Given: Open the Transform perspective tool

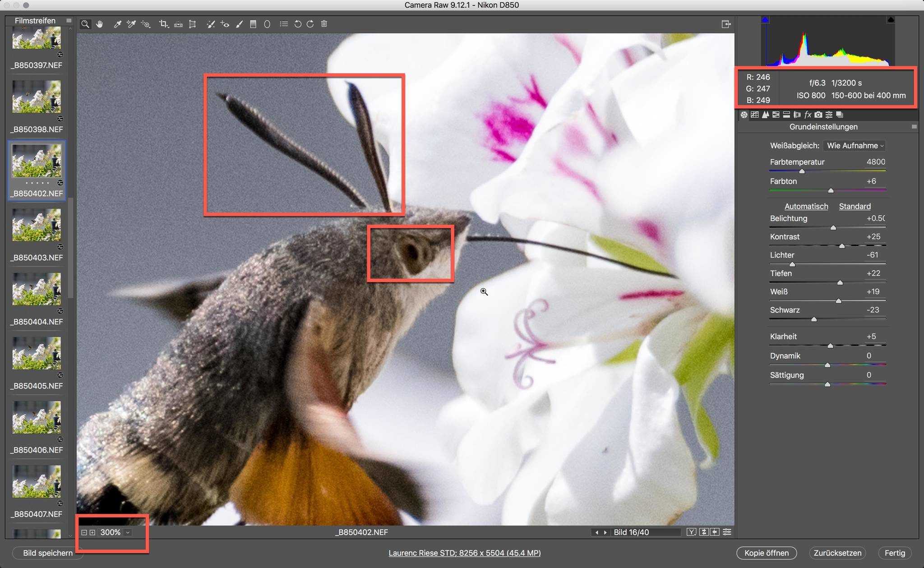Looking at the screenshot, I should [x=193, y=24].
